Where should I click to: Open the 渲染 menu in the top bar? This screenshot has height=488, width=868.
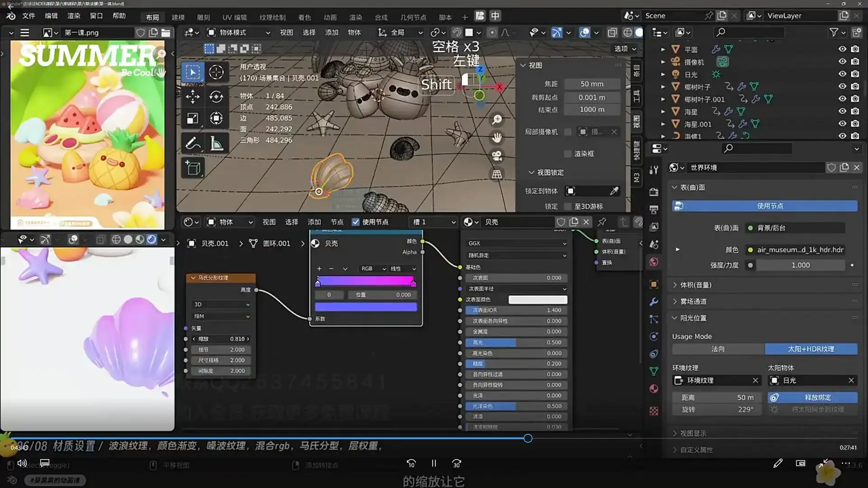pos(74,16)
